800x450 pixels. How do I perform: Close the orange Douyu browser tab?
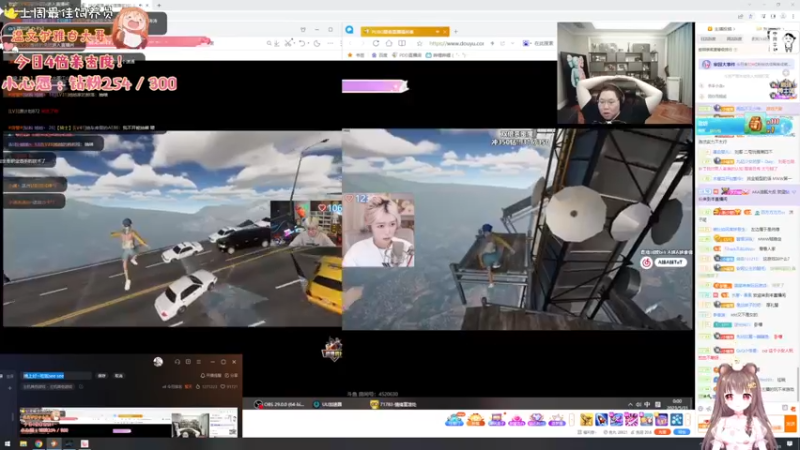coord(445,32)
